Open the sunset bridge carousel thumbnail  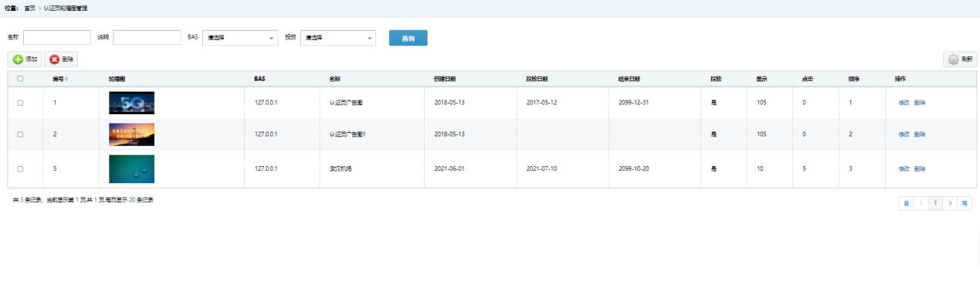[x=131, y=134]
